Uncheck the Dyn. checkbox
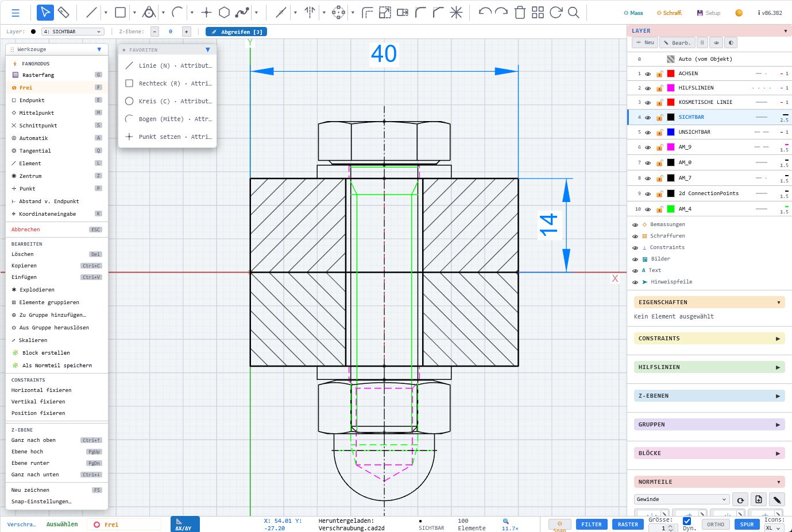Viewport: 792px width, 532px height. pos(687,521)
